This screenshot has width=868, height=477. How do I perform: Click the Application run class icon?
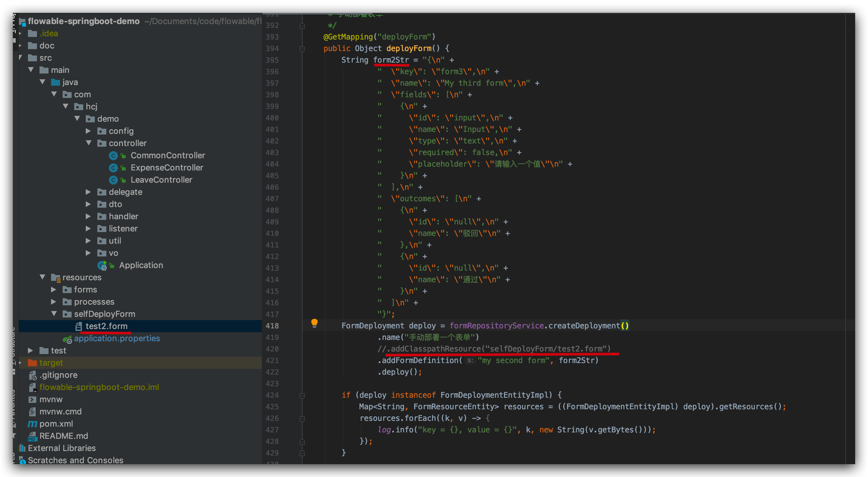click(102, 265)
